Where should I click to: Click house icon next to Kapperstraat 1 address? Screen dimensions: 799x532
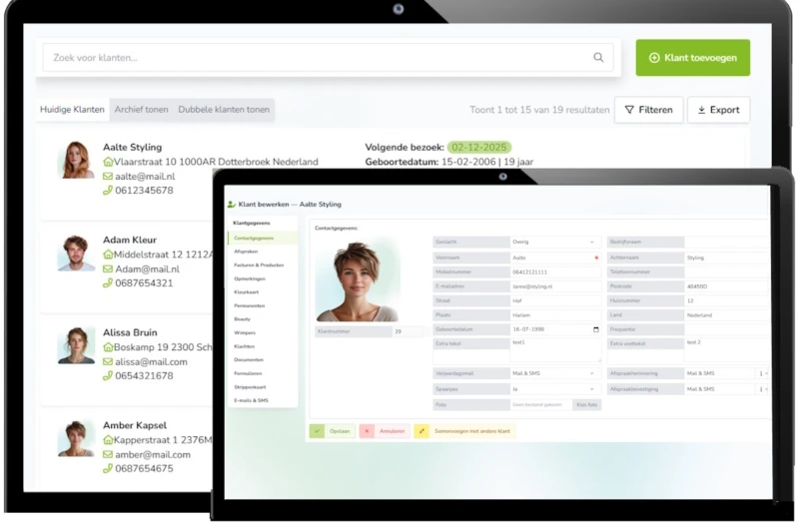point(108,440)
